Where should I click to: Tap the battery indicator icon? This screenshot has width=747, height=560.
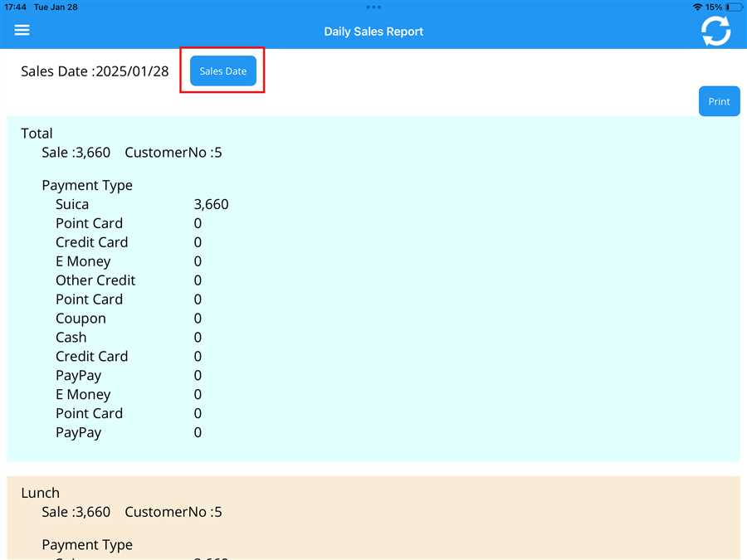(733, 7)
